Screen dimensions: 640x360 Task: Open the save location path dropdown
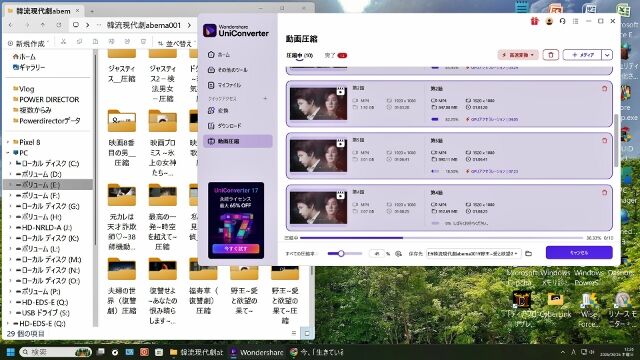point(473,253)
